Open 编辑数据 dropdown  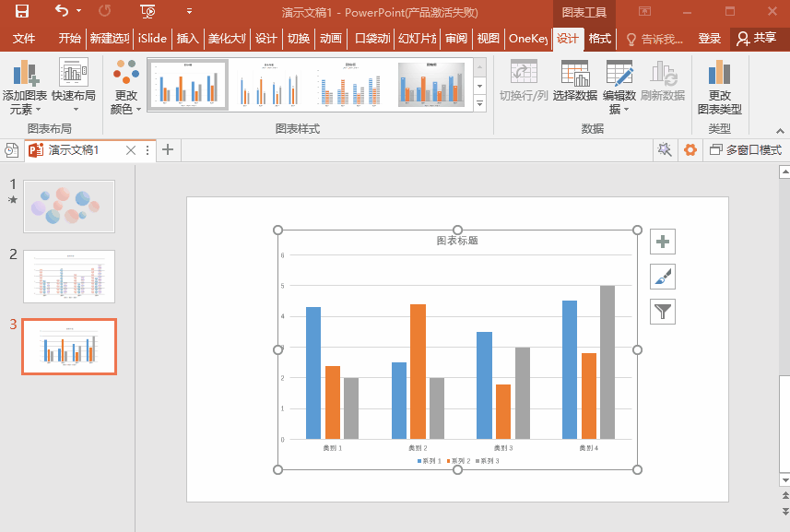[619, 87]
